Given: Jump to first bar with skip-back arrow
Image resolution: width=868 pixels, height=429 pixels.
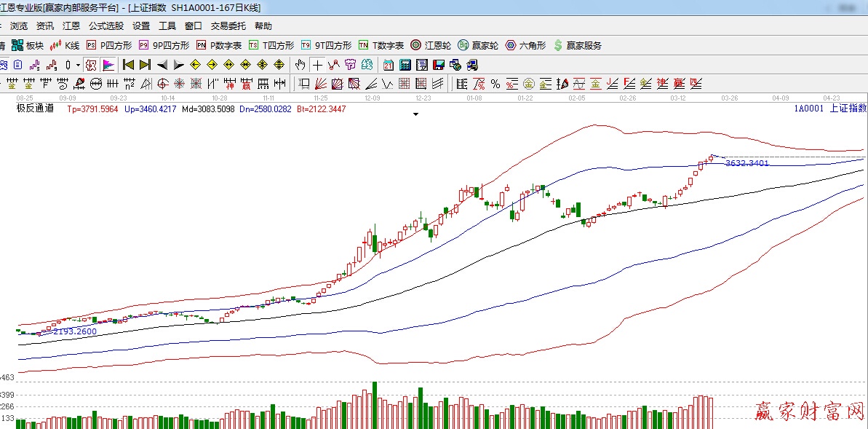Looking at the screenshot, I should tap(129, 65).
